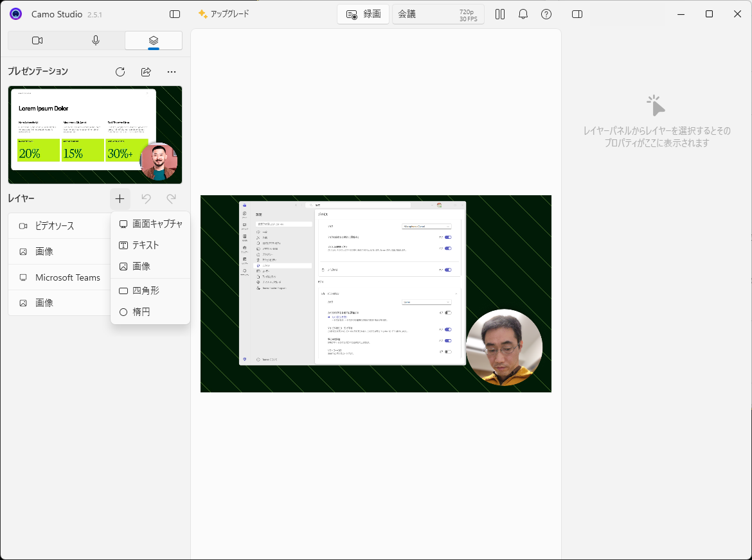Open the help question mark icon
752x560 pixels.
(x=546, y=14)
